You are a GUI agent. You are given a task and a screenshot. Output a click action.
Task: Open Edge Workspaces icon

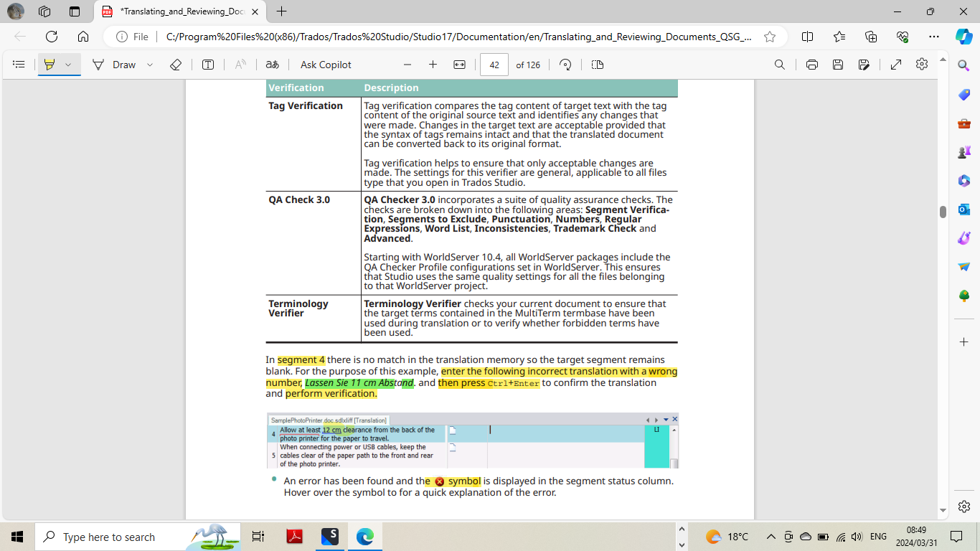pos(44,11)
